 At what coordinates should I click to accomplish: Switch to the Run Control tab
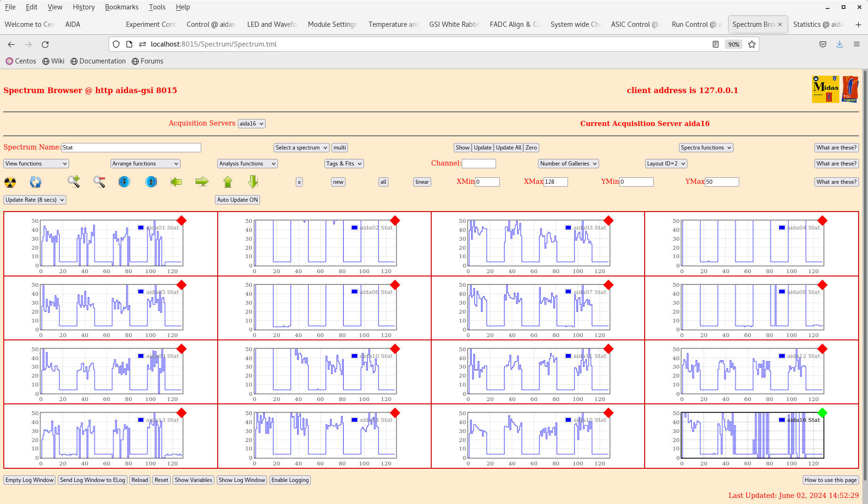[696, 24]
